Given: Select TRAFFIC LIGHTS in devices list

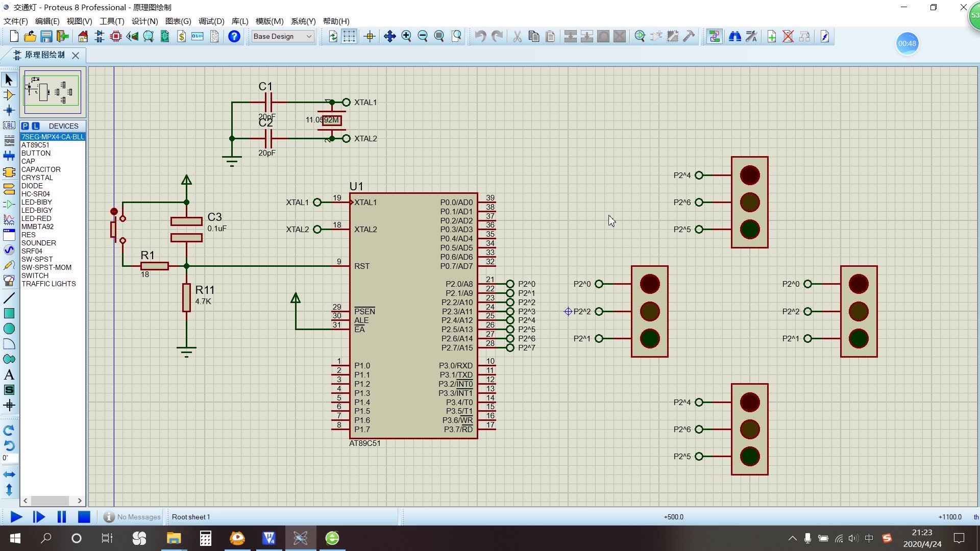Looking at the screenshot, I should click(52, 284).
